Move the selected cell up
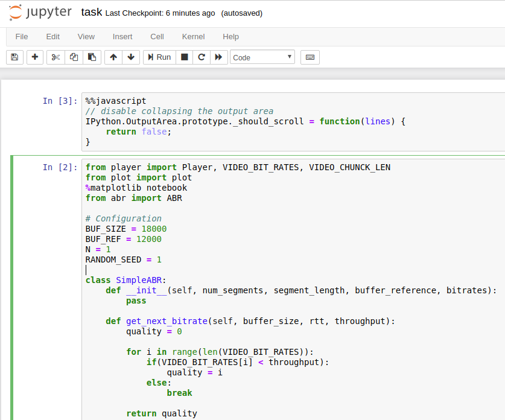The image size is (505, 420). click(x=113, y=57)
